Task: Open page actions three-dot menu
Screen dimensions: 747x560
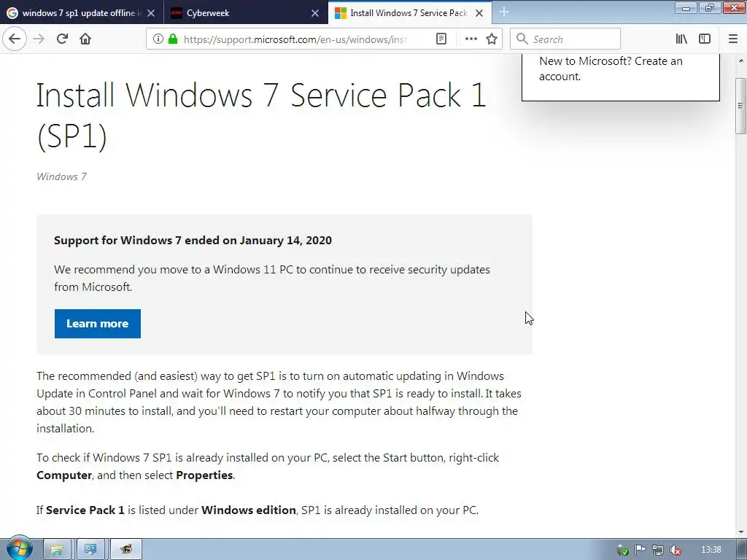Action: pos(471,39)
